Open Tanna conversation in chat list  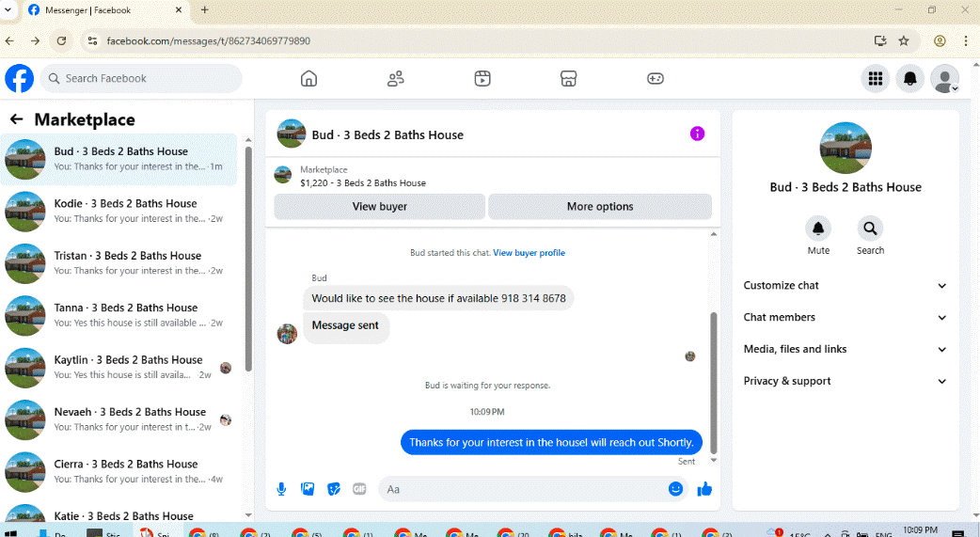[119, 316]
